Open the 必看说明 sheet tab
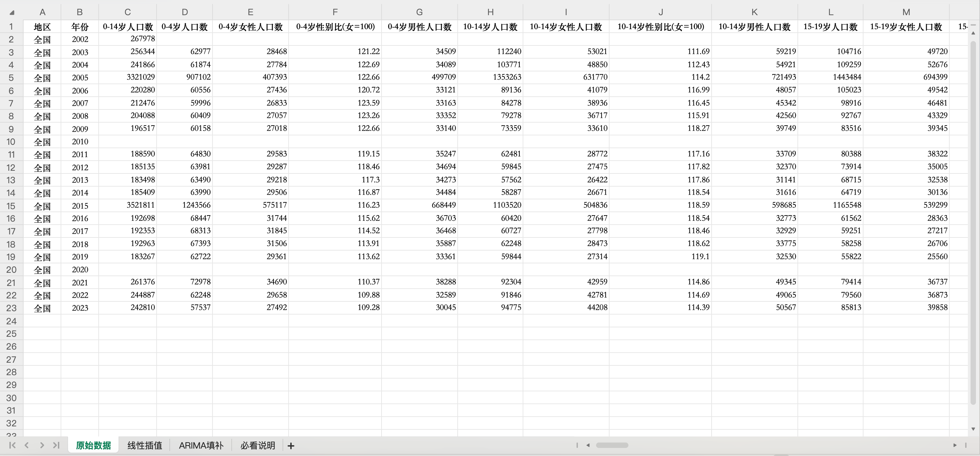Screen dimensions: 980x456 258,445
